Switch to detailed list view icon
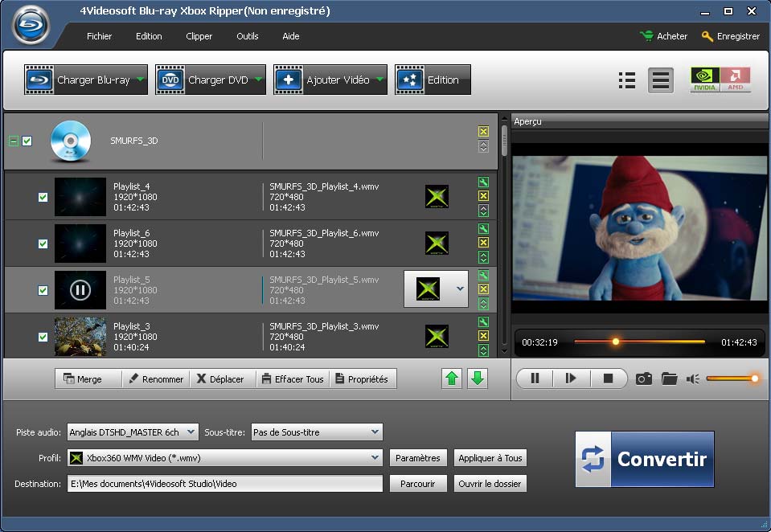Viewport: 771px width, 532px height. point(627,80)
